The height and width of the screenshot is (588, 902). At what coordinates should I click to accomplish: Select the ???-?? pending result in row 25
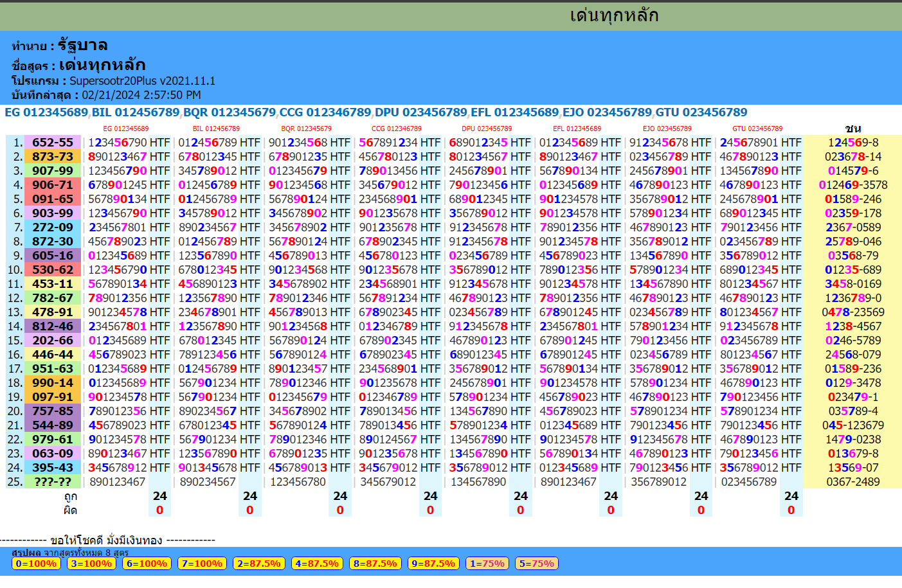[x=53, y=482]
